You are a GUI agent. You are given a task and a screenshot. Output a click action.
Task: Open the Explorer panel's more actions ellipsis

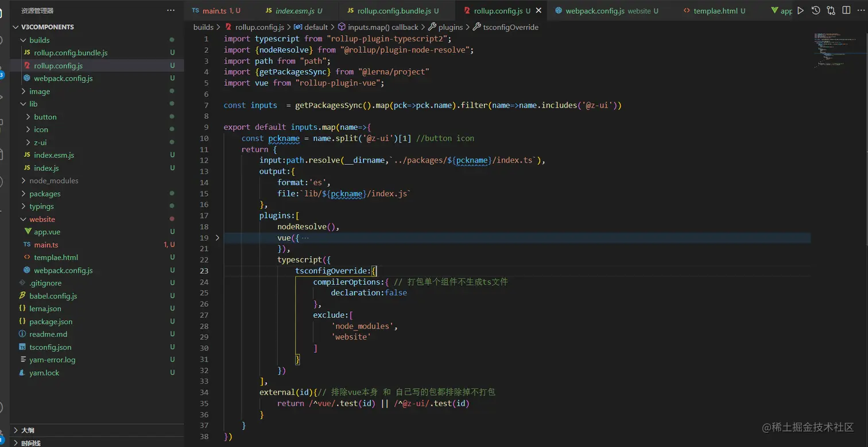pyautogui.click(x=171, y=10)
